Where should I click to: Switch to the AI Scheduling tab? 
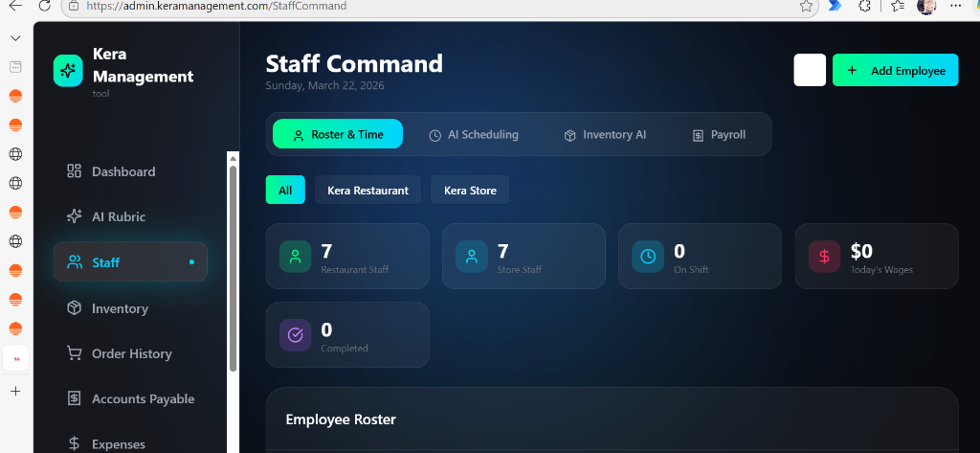click(x=473, y=134)
